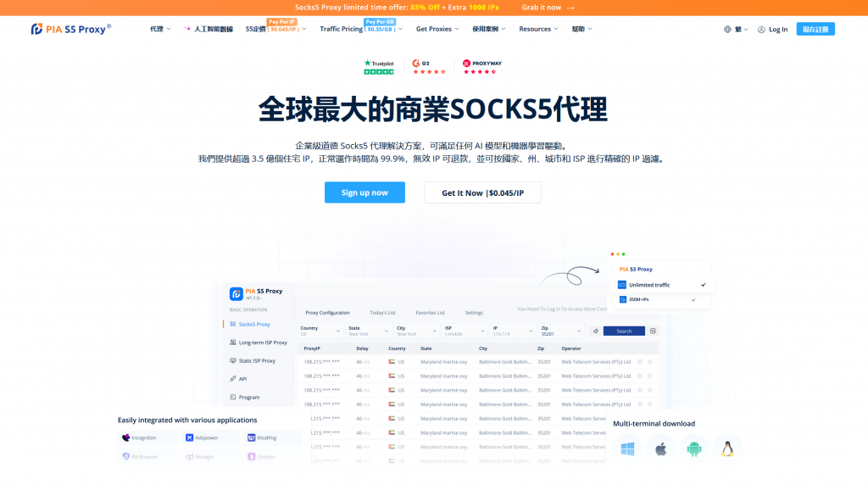Click the Adspower app icon
868x490 pixels.
coord(189,437)
